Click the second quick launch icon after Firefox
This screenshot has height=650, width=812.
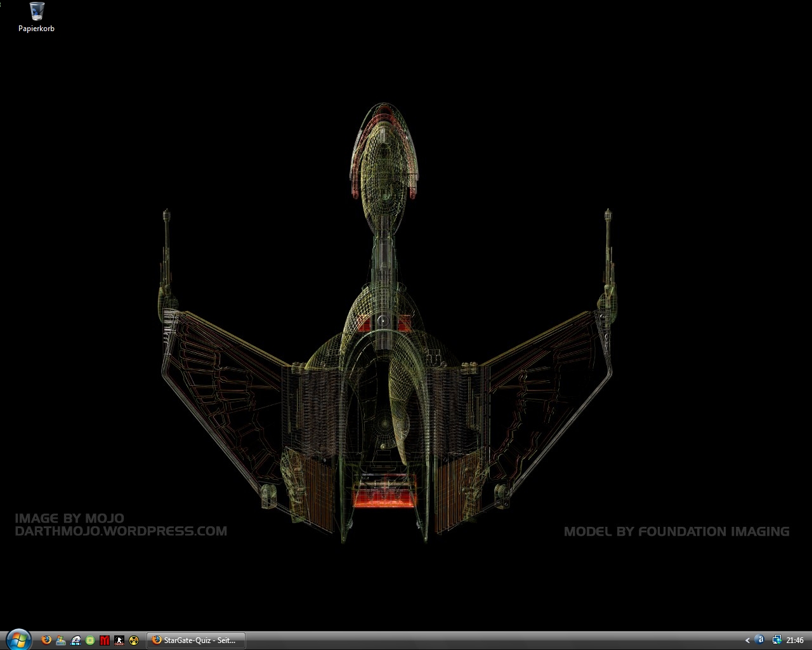point(61,640)
